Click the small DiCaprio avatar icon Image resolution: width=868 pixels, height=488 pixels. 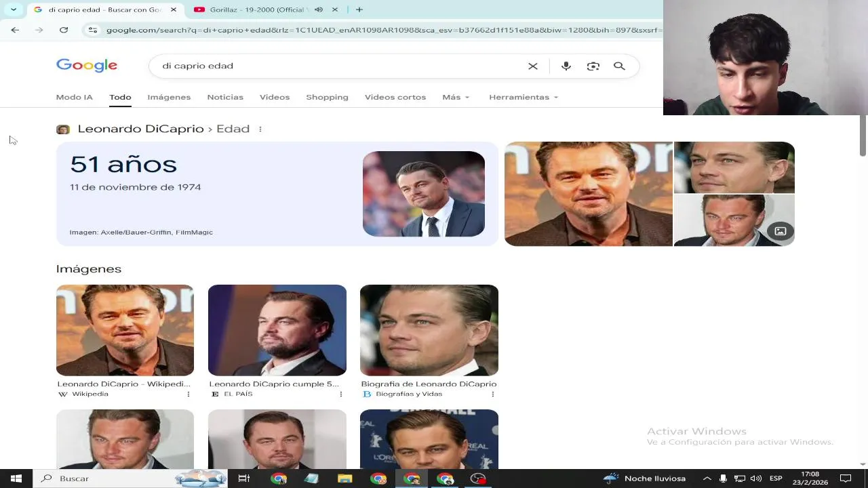click(x=63, y=129)
